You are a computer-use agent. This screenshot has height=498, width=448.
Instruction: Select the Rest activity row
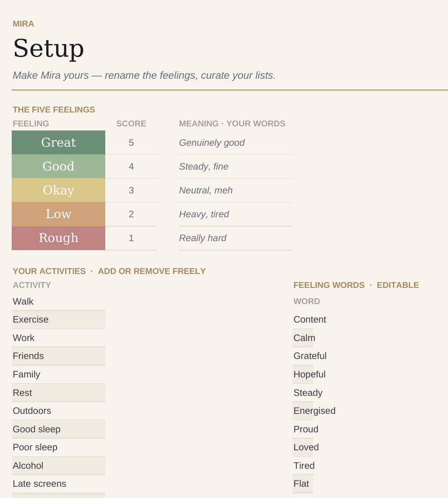click(58, 393)
